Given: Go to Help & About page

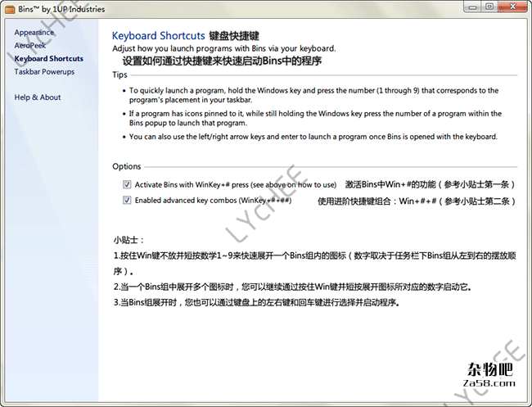Looking at the screenshot, I should click(38, 97).
